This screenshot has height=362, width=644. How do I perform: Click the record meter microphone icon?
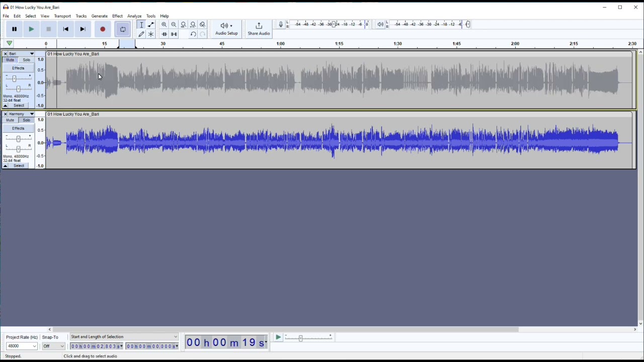pos(281,24)
